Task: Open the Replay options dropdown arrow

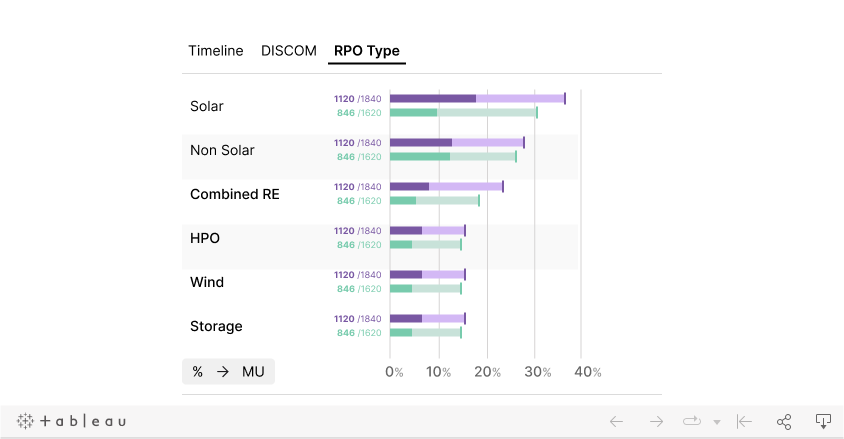Action: coord(717,422)
